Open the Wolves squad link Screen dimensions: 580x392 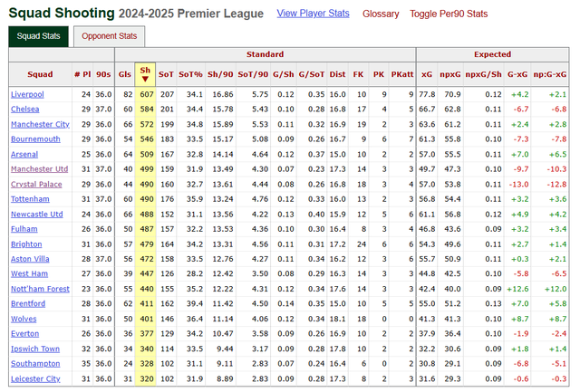click(x=24, y=319)
